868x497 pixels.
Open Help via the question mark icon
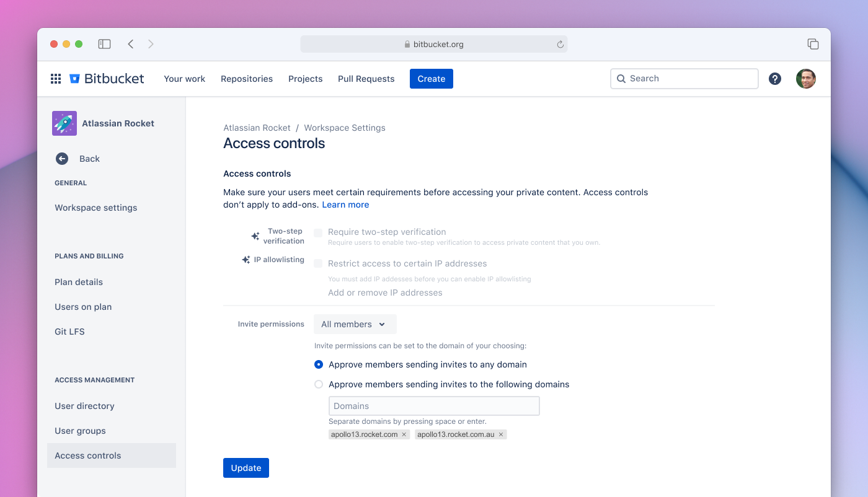(774, 79)
